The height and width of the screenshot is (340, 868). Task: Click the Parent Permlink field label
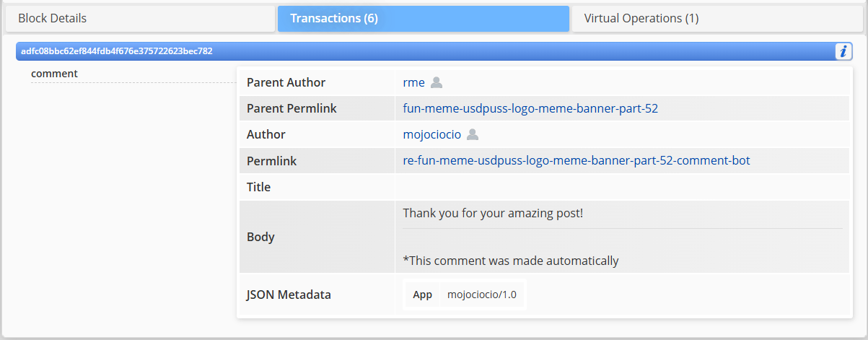291,108
